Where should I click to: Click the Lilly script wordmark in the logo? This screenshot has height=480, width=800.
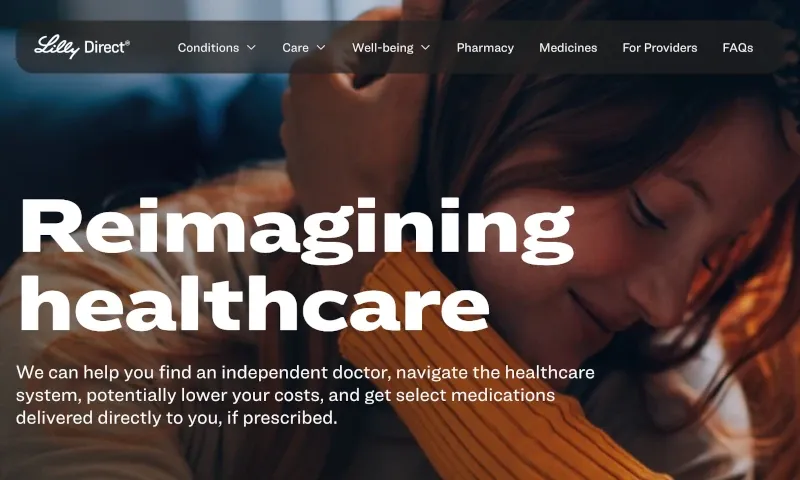pos(57,47)
